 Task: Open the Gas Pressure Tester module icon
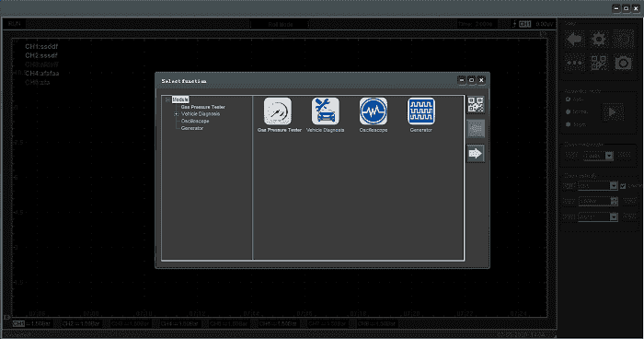278,111
